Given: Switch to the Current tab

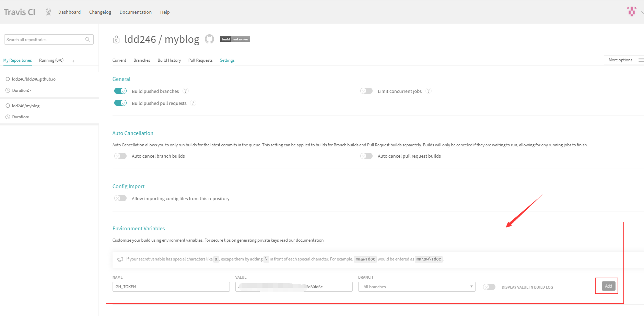Looking at the screenshot, I should (119, 60).
